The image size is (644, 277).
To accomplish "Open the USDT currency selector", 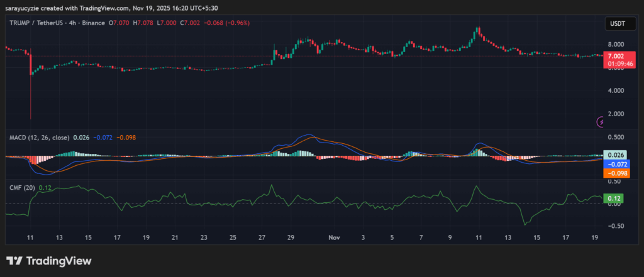I will [x=614, y=24].
